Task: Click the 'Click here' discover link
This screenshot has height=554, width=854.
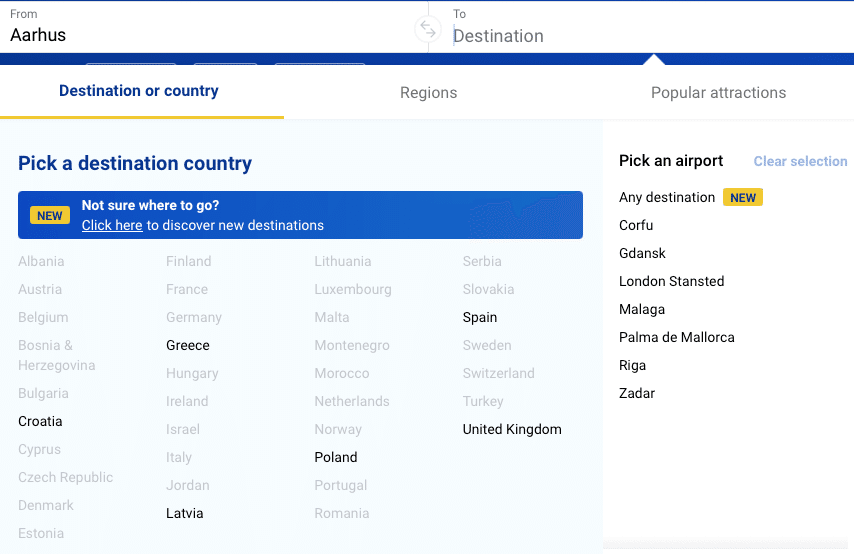Action: 112,225
